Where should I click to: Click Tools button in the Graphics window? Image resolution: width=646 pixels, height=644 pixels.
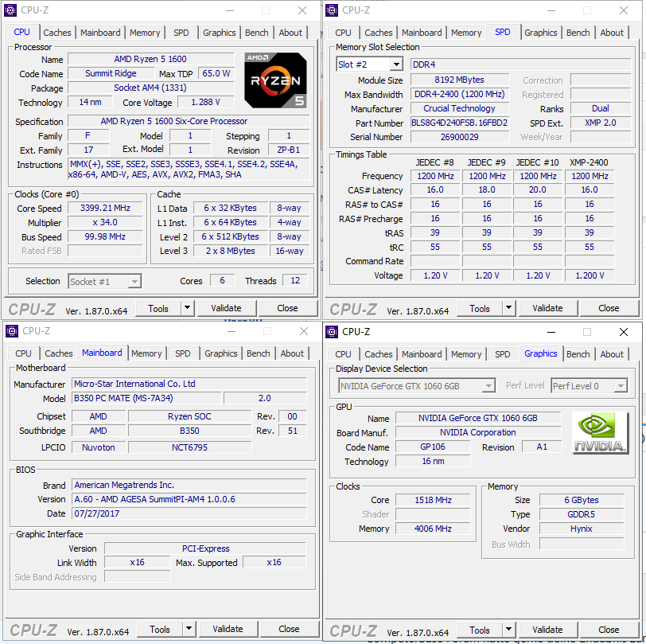[x=480, y=630]
